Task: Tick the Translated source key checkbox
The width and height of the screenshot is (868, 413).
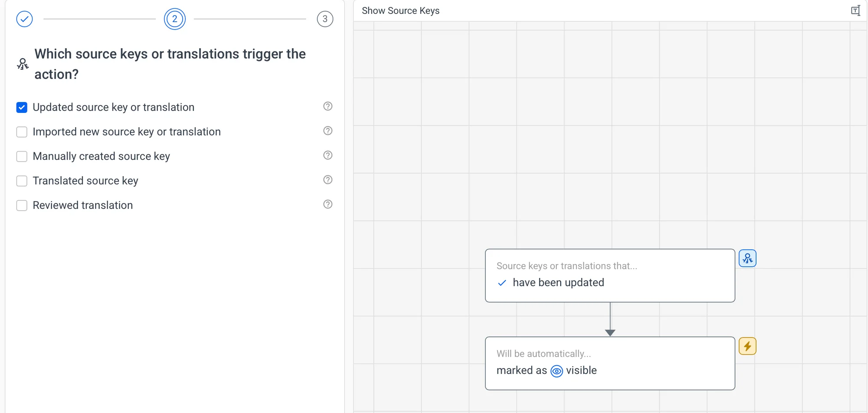Action: click(22, 181)
